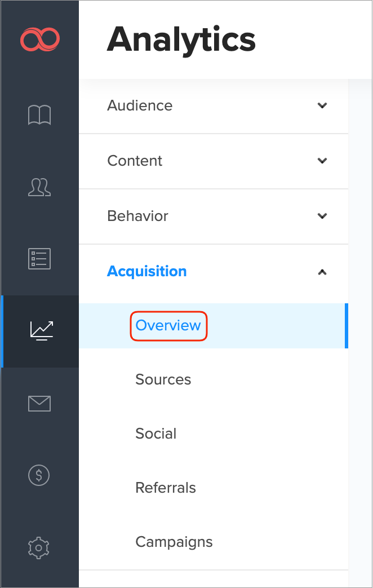Click the Audience section label
Screen dimensions: 373x588
coord(139,105)
